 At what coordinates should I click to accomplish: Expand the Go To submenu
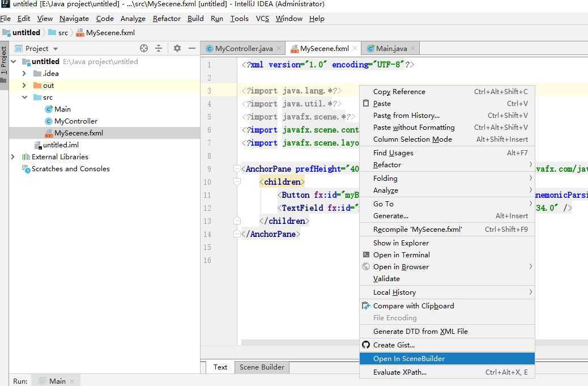click(447, 203)
